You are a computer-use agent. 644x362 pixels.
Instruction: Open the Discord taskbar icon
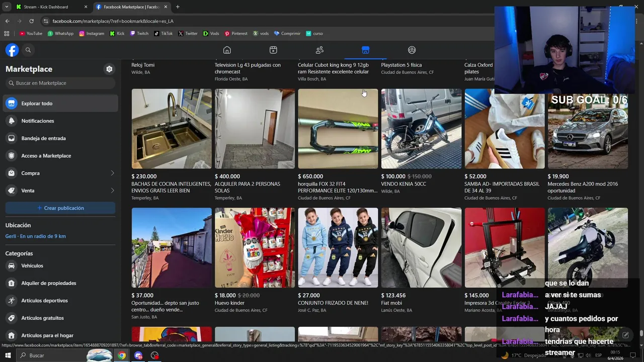click(138, 355)
